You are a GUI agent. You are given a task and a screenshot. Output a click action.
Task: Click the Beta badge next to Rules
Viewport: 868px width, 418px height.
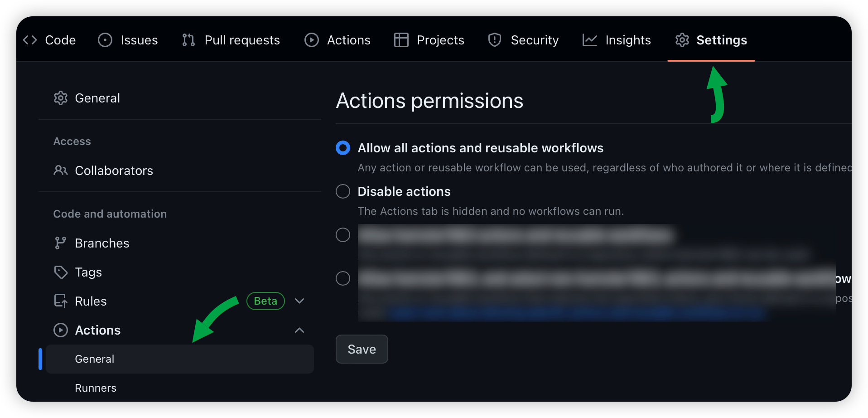265,301
